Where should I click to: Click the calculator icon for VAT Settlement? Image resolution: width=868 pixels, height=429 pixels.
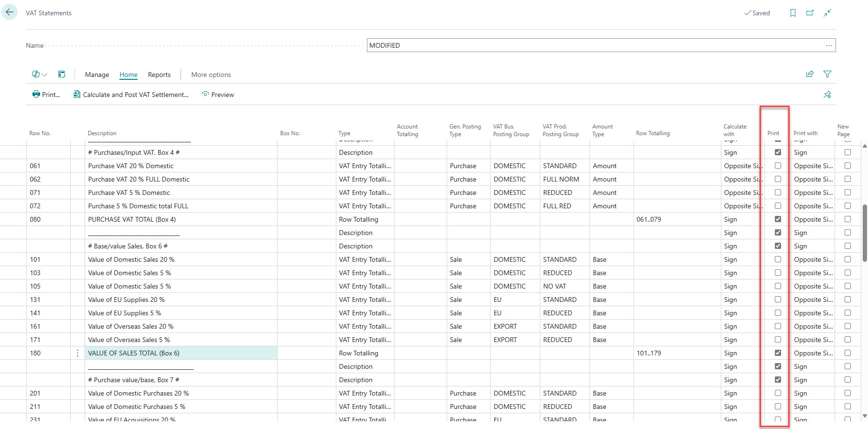[x=76, y=94]
